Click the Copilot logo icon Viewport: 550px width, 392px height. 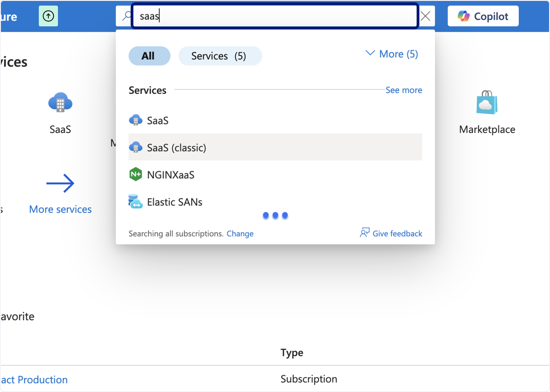(464, 16)
